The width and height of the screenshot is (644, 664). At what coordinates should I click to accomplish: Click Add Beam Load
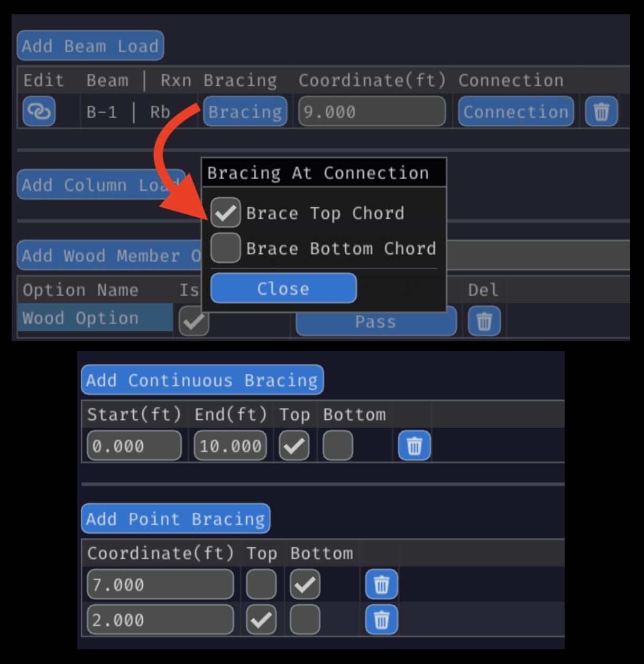click(x=90, y=46)
